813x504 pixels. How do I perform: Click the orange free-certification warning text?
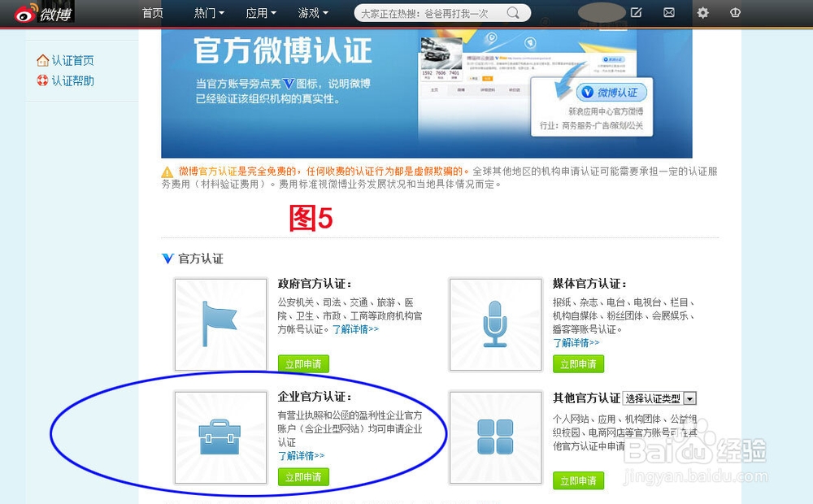point(324,171)
